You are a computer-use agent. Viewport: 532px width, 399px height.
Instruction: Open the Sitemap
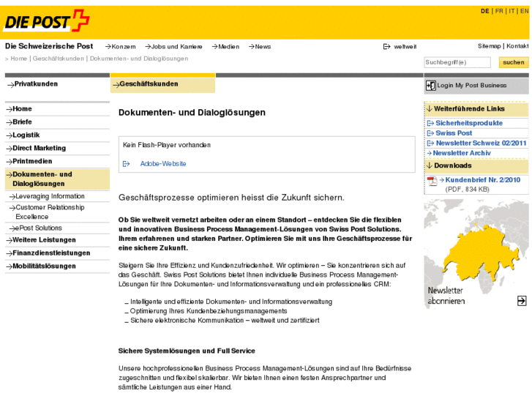point(489,46)
